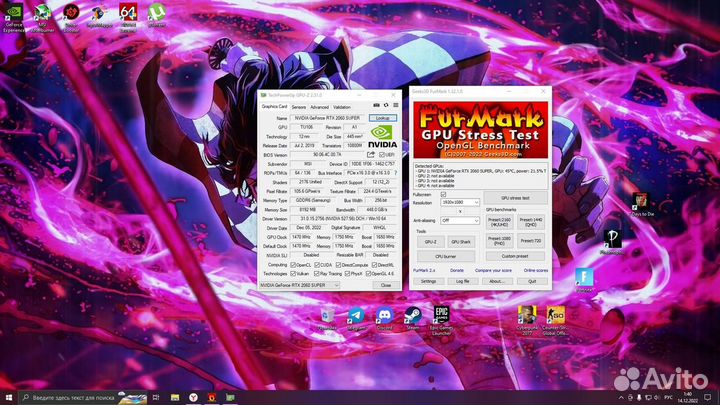The width and height of the screenshot is (720, 405).
Task: Toggle CUDA checkbox
Action: pyautogui.click(x=317, y=265)
